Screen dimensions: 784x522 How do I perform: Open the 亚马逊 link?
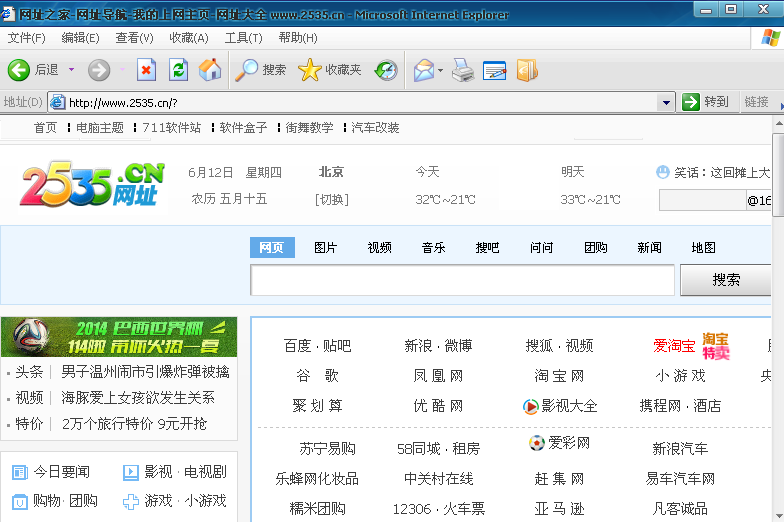point(559,509)
